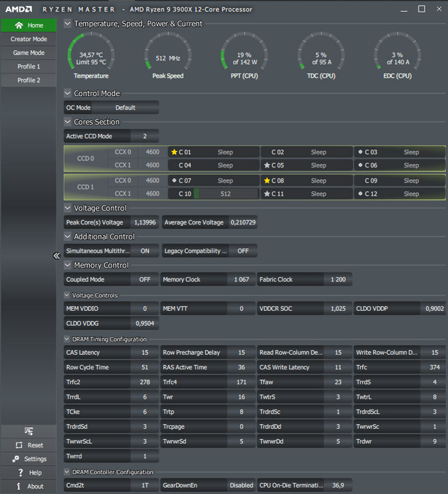Open the Home tab
The image size is (448, 494).
point(29,25)
